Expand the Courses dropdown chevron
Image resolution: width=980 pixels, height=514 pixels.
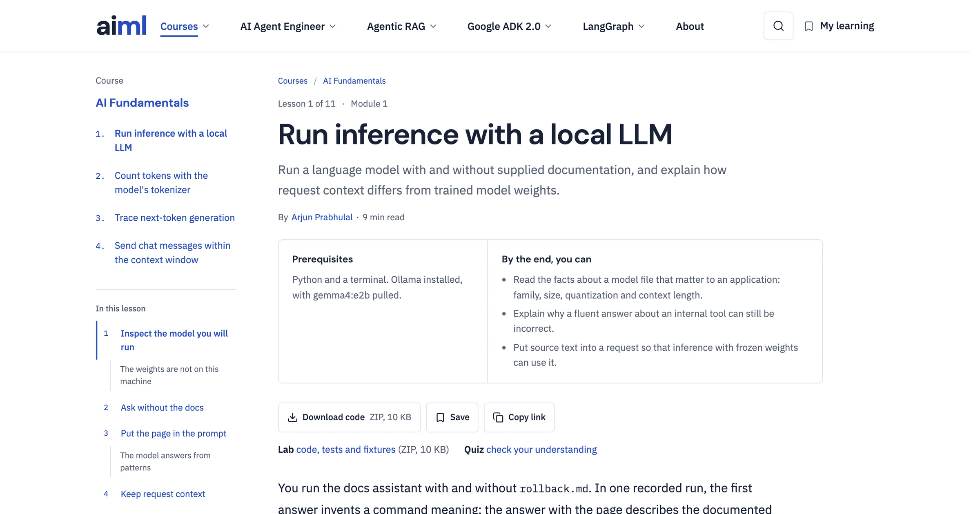(206, 26)
